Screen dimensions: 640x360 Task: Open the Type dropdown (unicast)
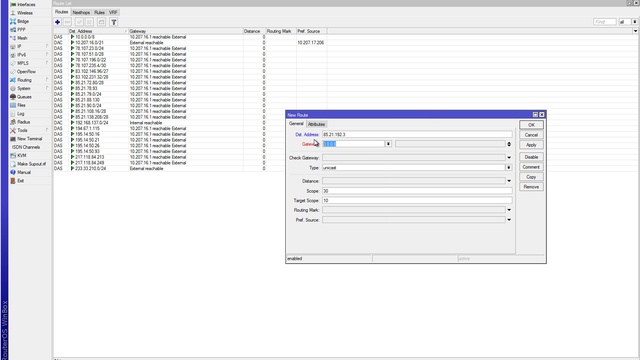pos(509,168)
